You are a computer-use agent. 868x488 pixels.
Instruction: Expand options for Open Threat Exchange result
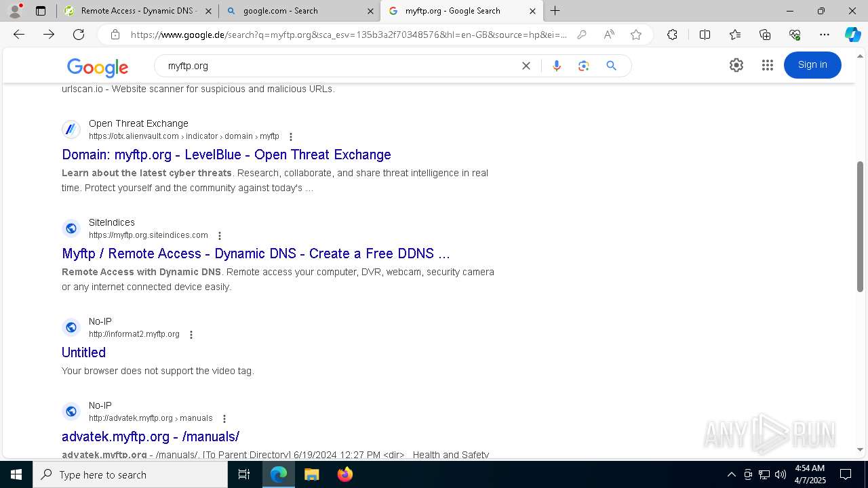(x=291, y=137)
